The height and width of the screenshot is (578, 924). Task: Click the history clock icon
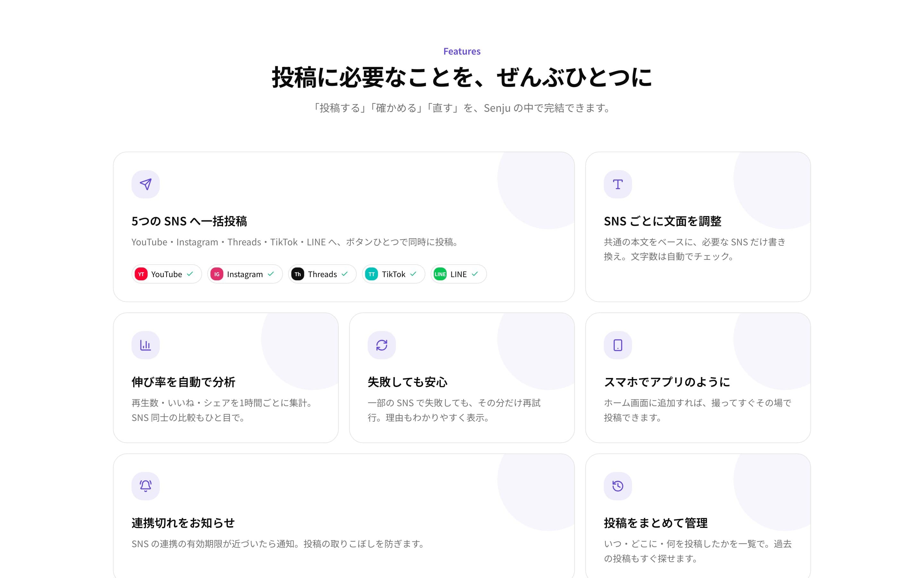click(x=617, y=486)
